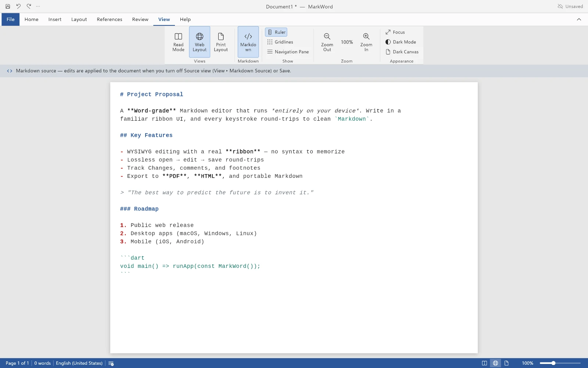Select Web Layout view
Image resolution: width=588 pixels, height=368 pixels.
tap(200, 42)
